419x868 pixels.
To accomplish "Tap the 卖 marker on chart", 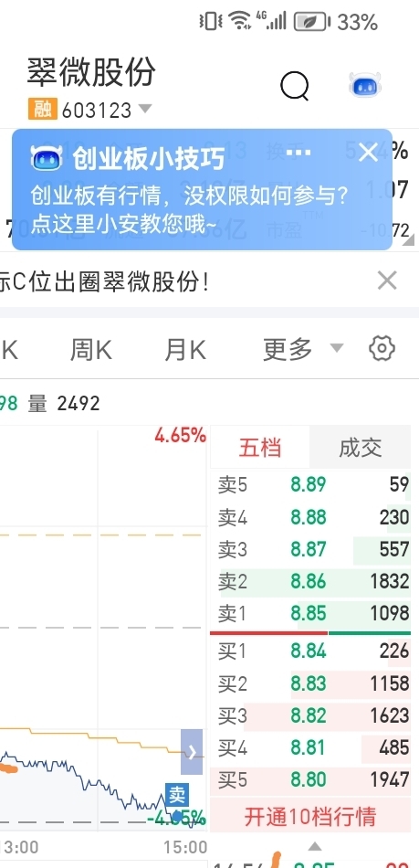I will (x=177, y=795).
